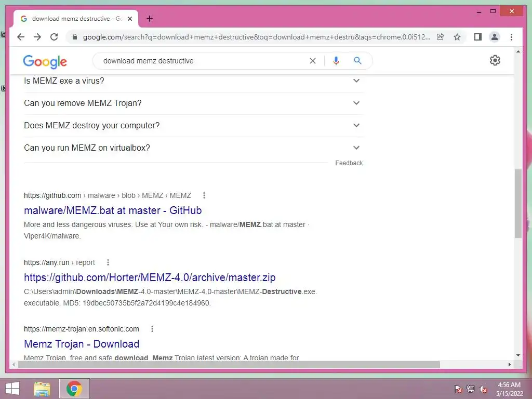This screenshot has height=399, width=532.
Task: Clear the search box text
Action: point(312,61)
